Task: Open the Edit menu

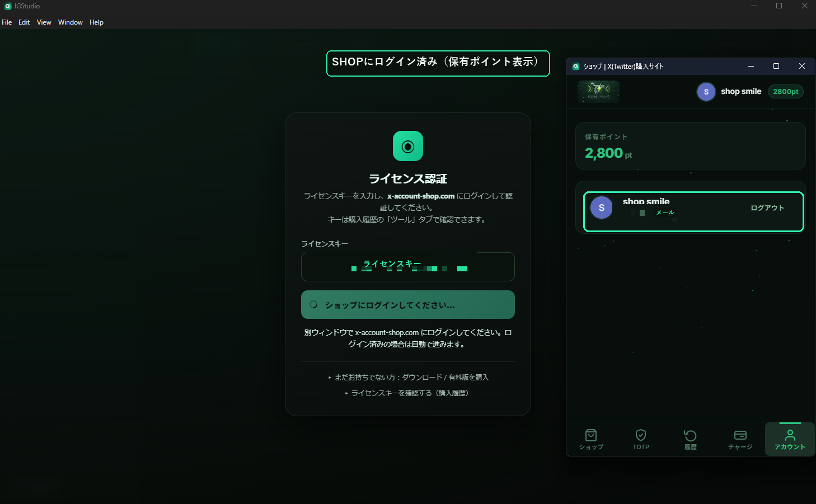Action: [x=24, y=22]
